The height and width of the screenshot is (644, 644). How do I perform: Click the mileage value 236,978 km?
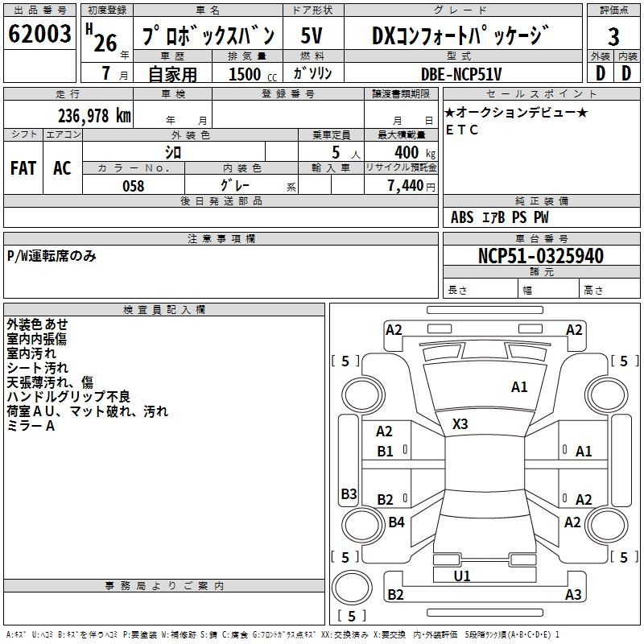(x=93, y=116)
